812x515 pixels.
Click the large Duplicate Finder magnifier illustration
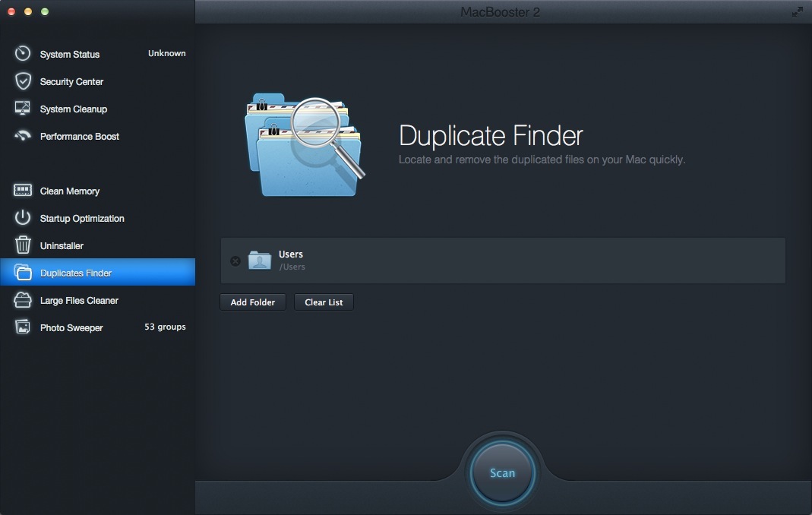click(x=305, y=145)
